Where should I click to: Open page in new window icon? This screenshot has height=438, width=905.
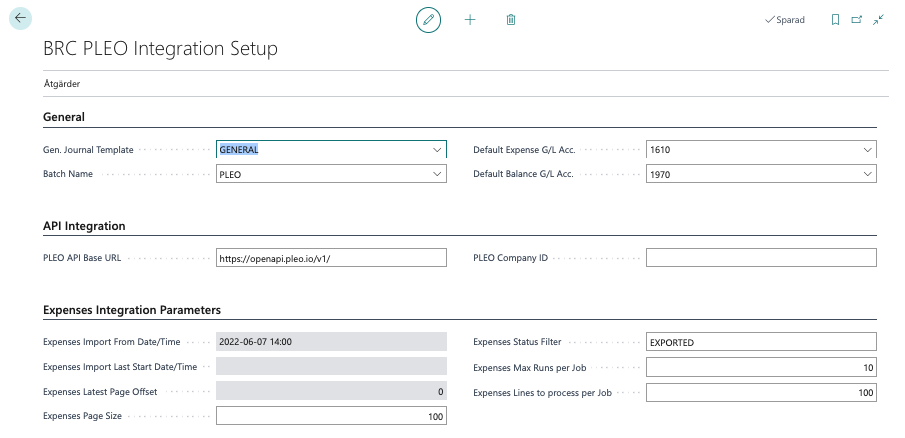click(x=856, y=20)
